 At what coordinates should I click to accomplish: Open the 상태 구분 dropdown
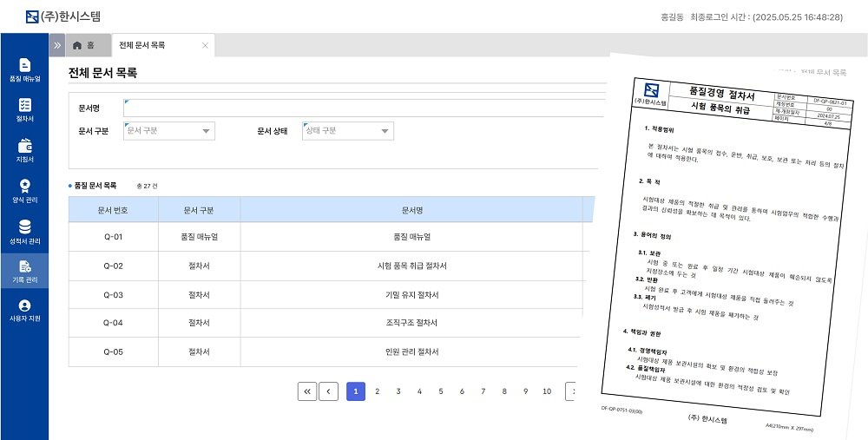pyautogui.click(x=348, y=131)
